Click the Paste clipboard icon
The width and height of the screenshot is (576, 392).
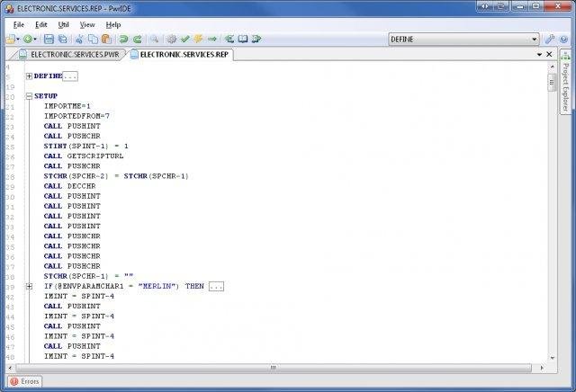[106, 39]
